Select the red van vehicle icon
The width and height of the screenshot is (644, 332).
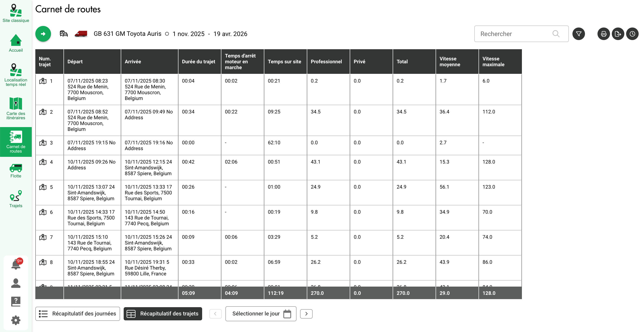(x=81, y=34)
